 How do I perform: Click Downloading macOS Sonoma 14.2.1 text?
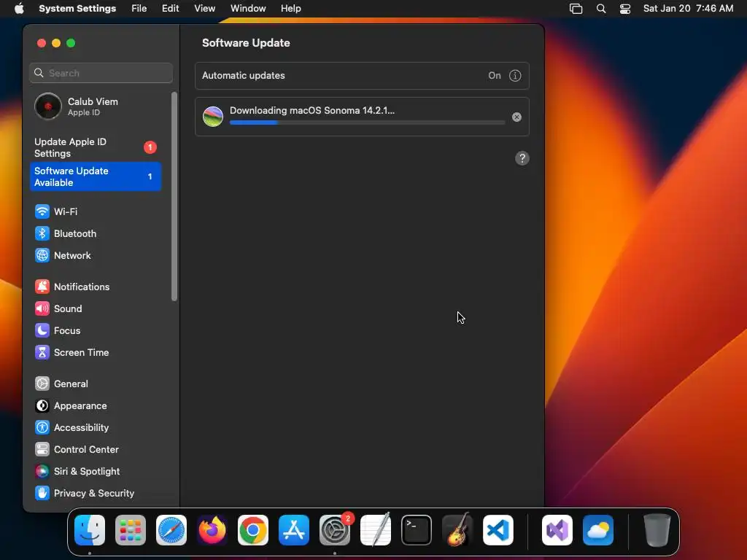(312, 111)
